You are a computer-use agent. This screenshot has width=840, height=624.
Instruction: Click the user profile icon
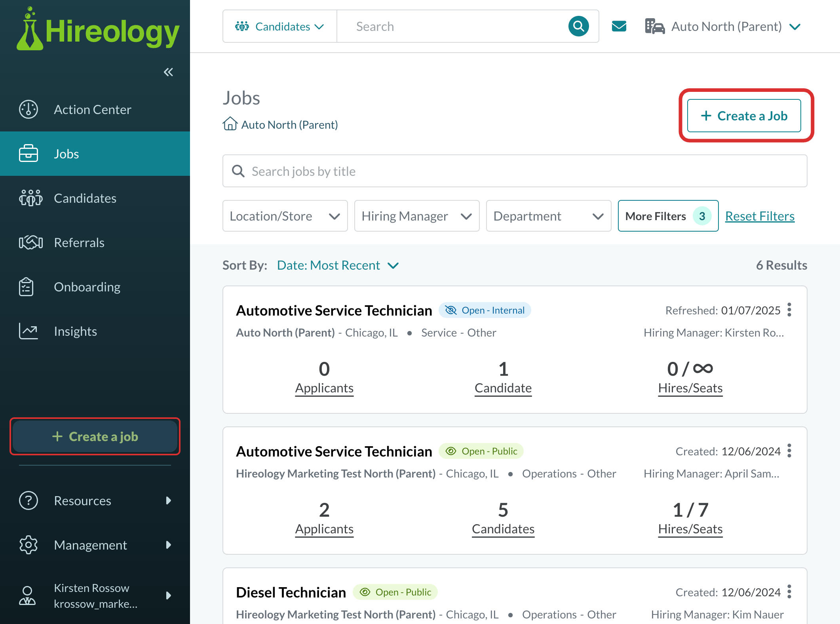click(27, 595)
